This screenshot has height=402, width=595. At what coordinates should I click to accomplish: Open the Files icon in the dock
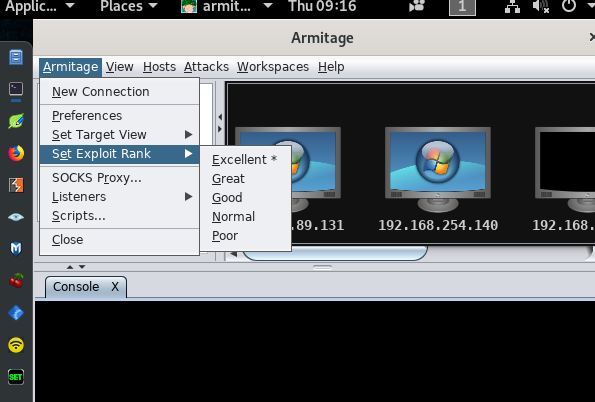point(16,57)
